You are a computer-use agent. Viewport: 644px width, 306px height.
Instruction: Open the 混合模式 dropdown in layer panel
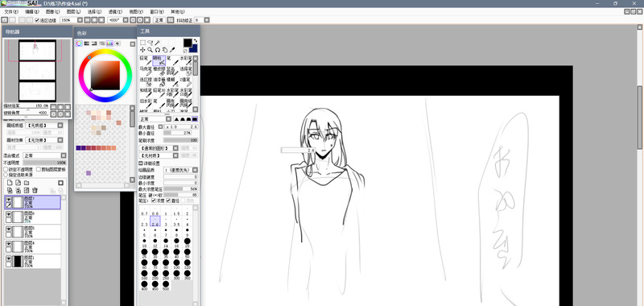pyautogui.click(x=44, y=155)
